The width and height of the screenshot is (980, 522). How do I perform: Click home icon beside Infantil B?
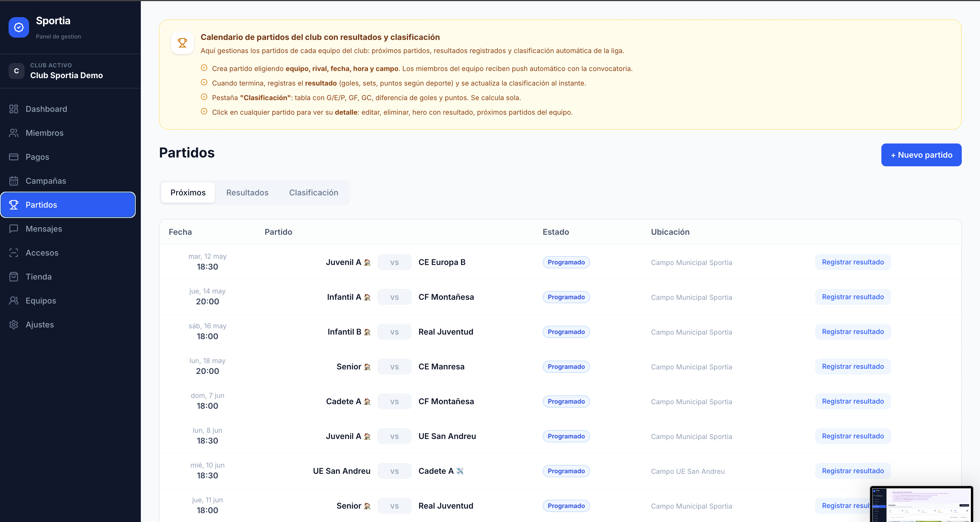click(x=367, y=332)
